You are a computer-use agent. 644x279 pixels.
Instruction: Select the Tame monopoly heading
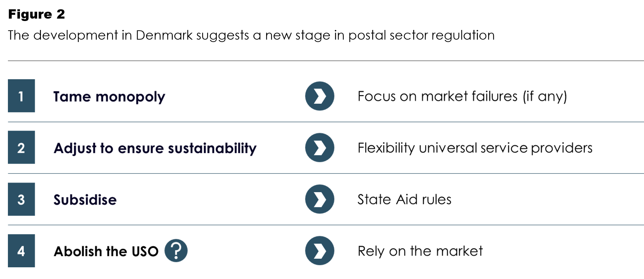click(109, 97)
